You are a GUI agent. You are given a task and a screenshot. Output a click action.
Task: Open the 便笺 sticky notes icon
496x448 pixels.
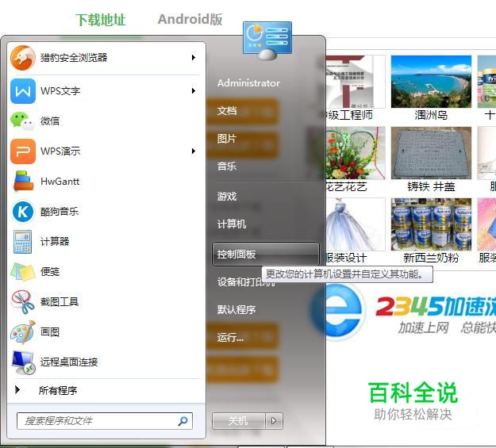click(22, 272)
